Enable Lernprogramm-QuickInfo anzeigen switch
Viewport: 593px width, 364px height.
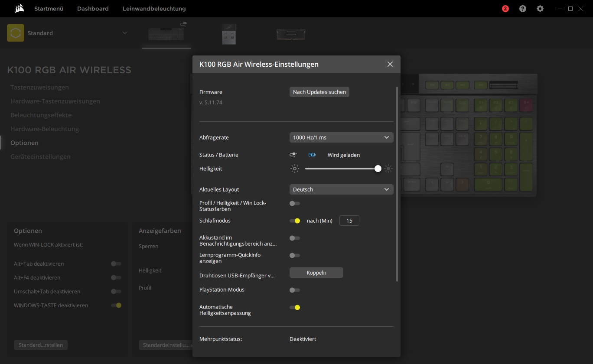click(295, 255)
